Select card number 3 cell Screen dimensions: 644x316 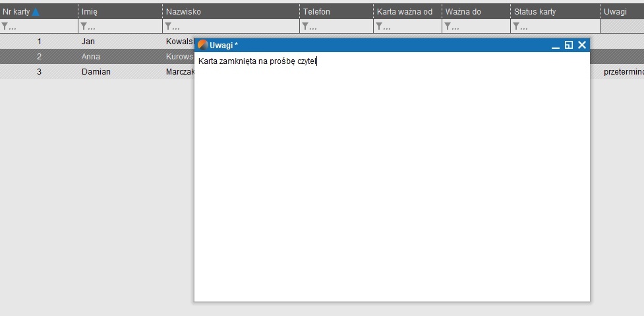(39, 72)
